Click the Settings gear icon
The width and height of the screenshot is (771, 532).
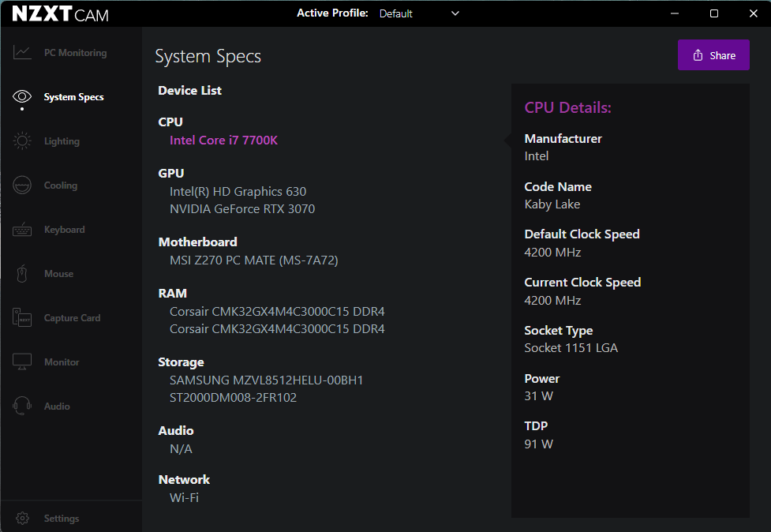[23, 519]
